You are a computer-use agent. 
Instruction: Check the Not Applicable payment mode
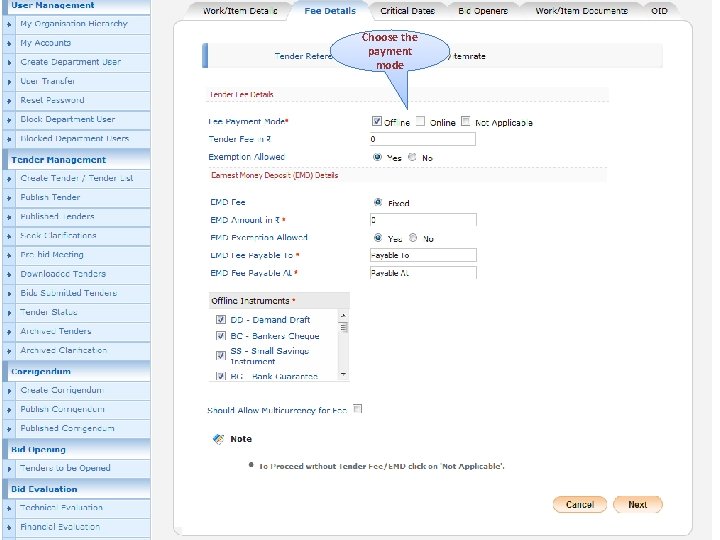click(466, 121)
